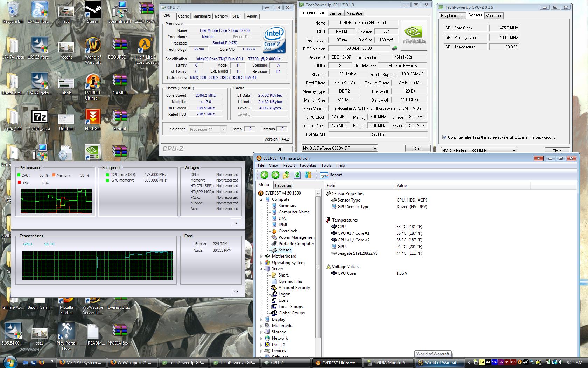This screenshot has height=368, width=588.
Task: Toggle Continue refreshing GPU-Z in background checkbox
Action: pyautogui.click(x=444, y=137)
